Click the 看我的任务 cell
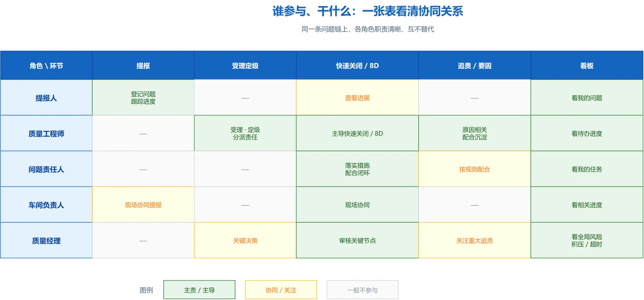The image size is (644, 300). pos(587,169)
